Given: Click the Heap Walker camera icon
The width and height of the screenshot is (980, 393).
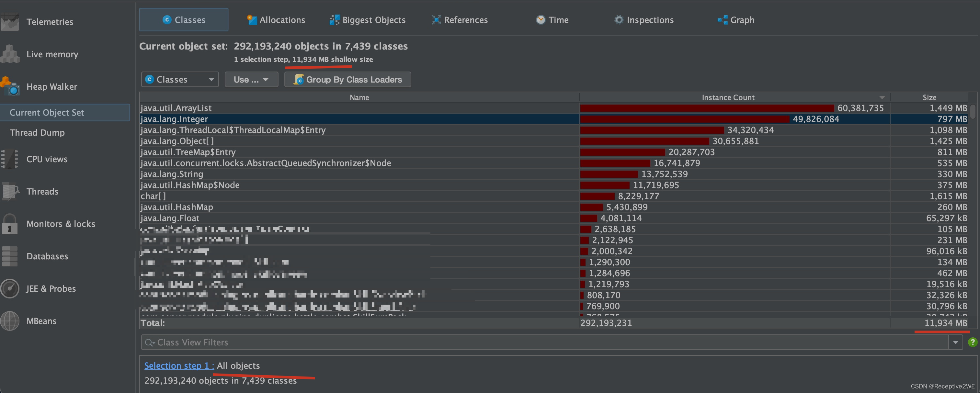Looking at the screenshot, I should pyautogui.click(x=10, y=86).
